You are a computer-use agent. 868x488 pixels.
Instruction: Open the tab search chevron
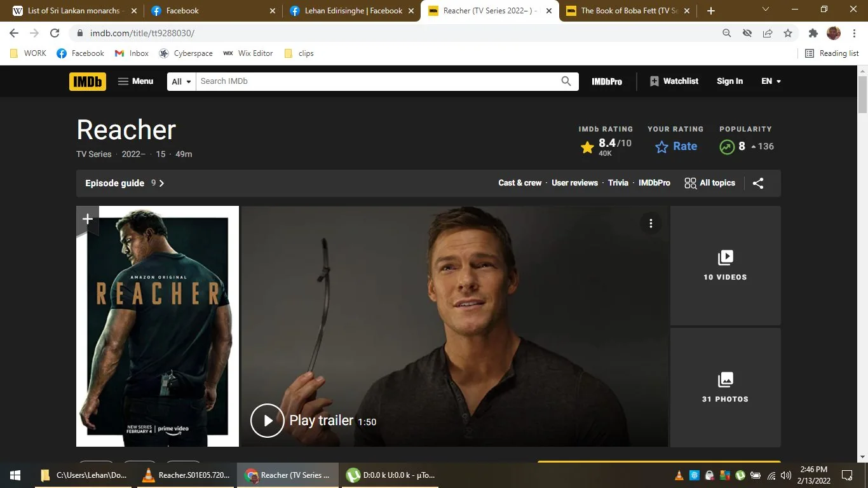[x=766, y=10]
